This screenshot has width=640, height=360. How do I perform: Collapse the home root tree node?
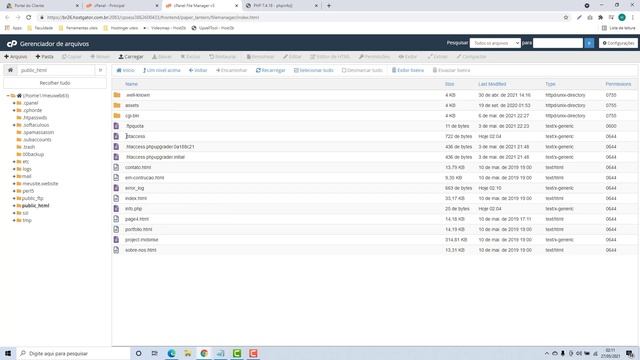(x=8, y=96)
